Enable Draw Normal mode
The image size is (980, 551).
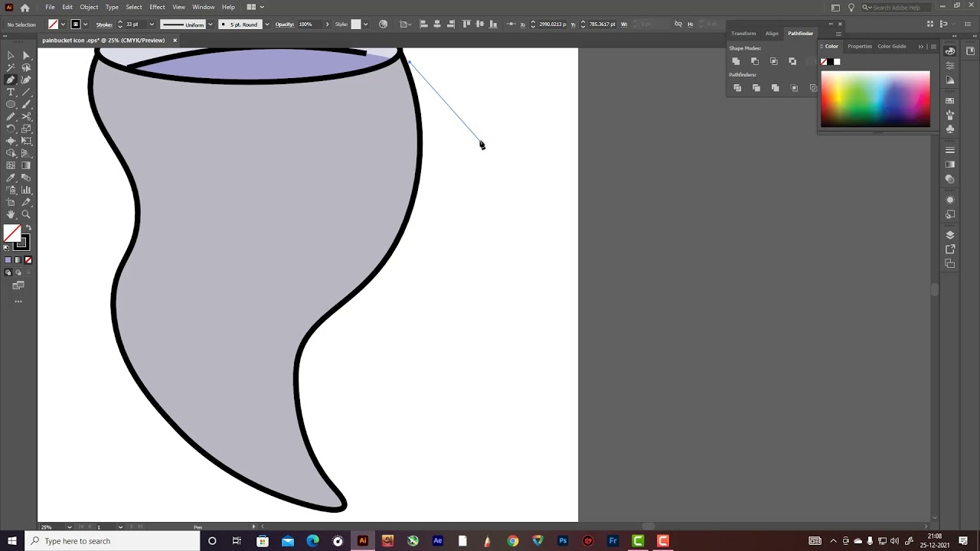pyautogui.click(x=8, y=272)
